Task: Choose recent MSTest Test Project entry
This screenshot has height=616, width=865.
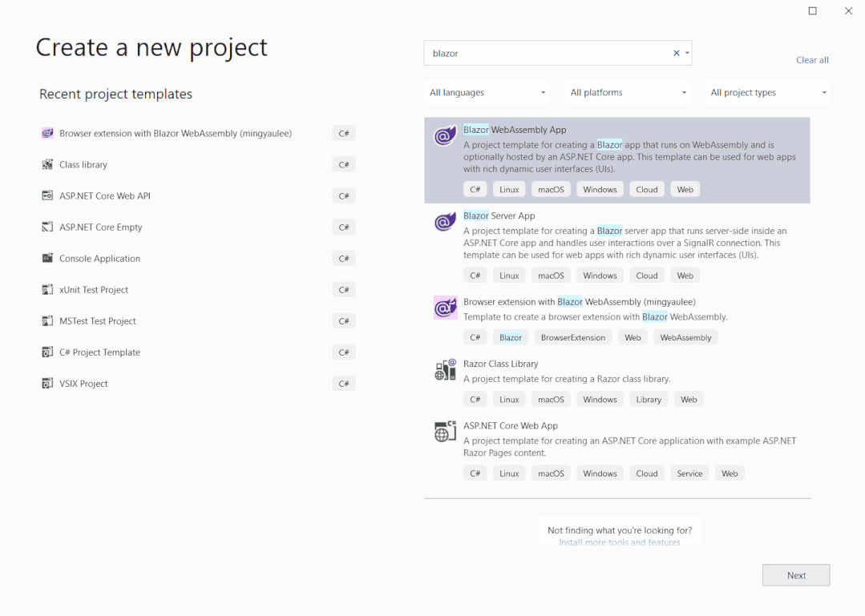Action: click(199, 320)
